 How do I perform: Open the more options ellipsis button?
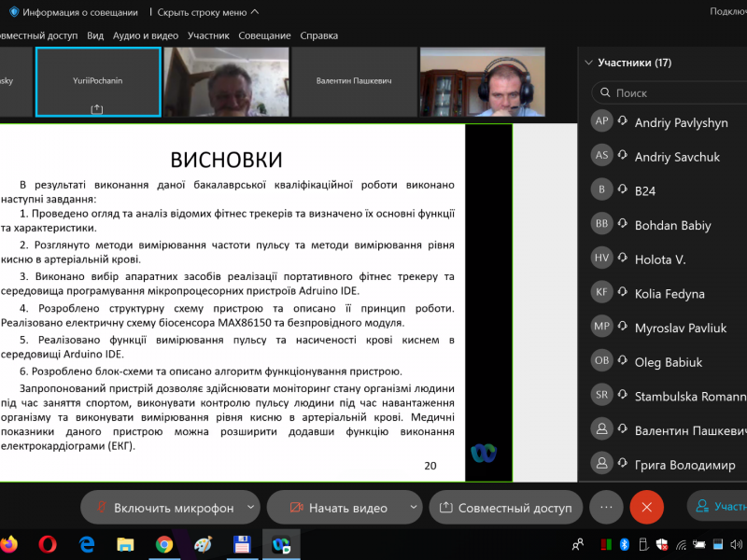606,507
